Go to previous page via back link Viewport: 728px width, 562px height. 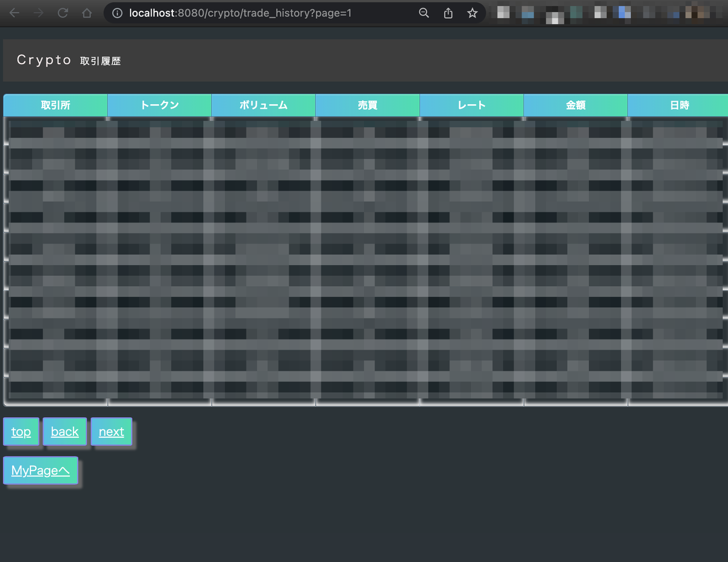point(65,432)
